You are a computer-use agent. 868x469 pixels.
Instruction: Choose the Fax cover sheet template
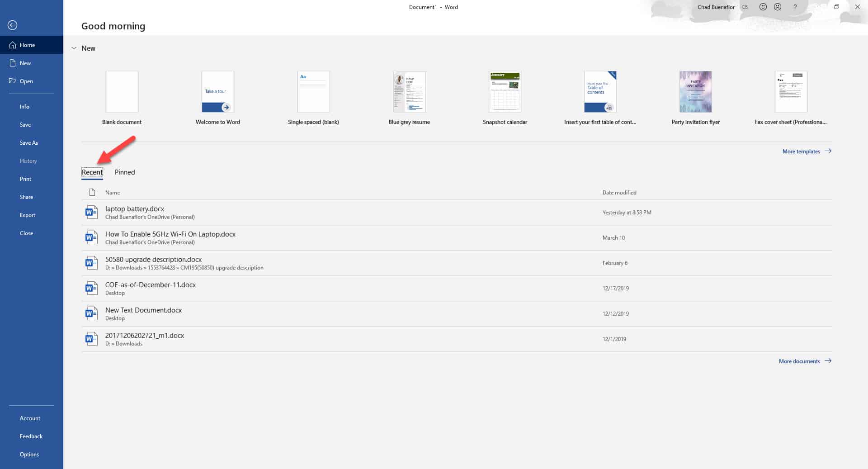tap(791, 92)
